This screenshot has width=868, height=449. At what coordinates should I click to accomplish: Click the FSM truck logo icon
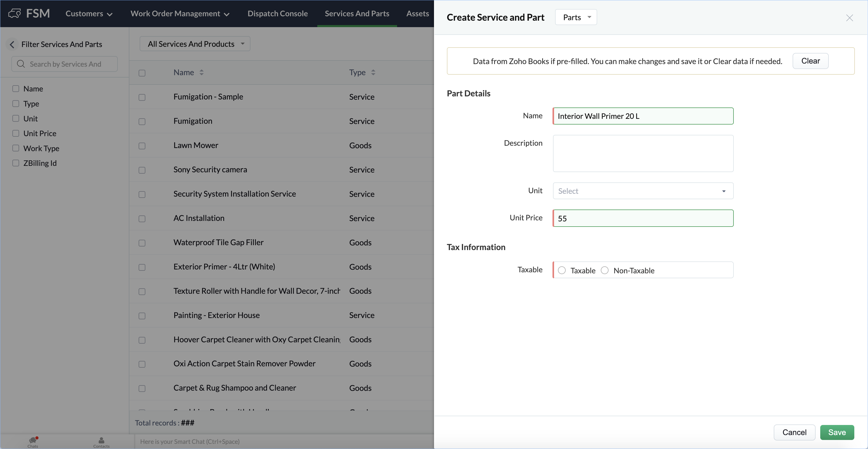[14, 13]
